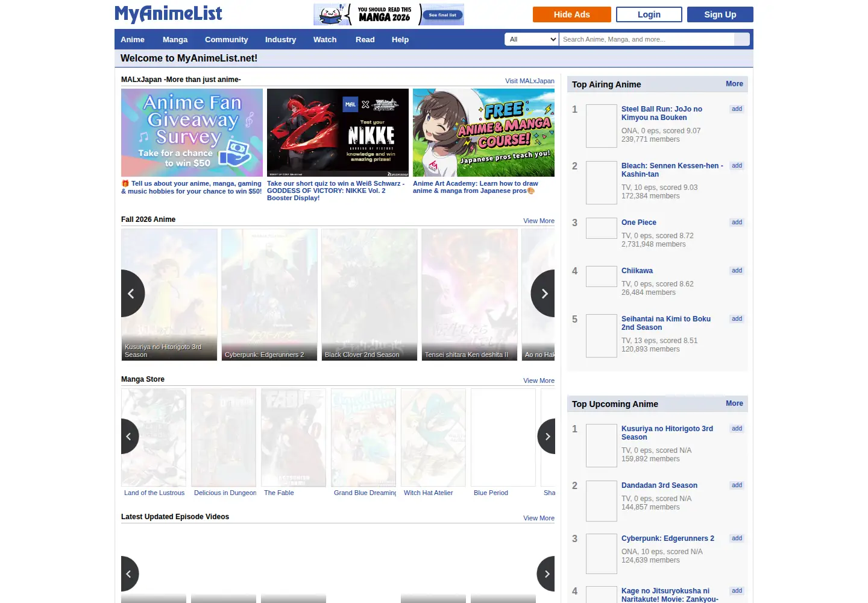Open the NIKKE quiz banner image
Viewport: 868px width, 603px height.
(x=338, y=133)
